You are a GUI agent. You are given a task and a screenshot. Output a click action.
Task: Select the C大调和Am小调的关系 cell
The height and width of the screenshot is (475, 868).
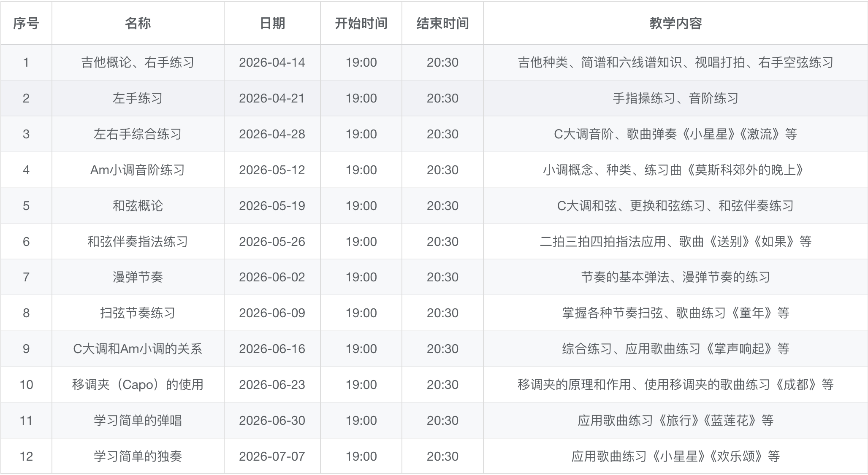click(138, 349)
